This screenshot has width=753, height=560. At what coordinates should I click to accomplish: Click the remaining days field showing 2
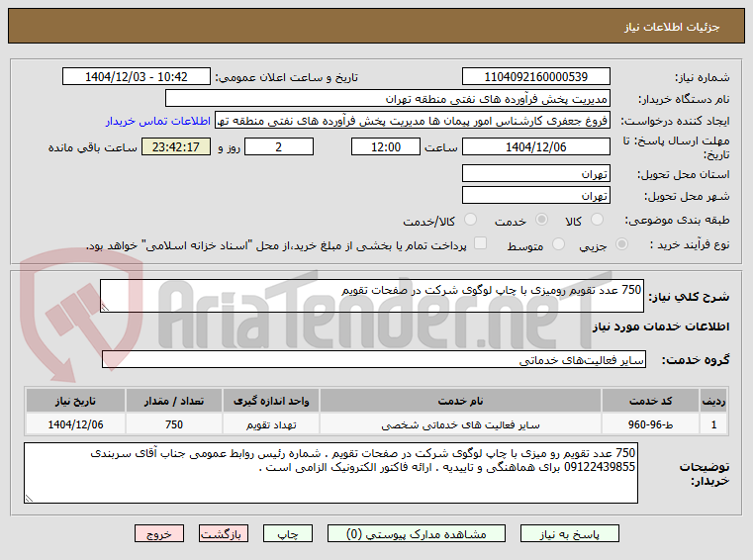click(x=279, y=147)
